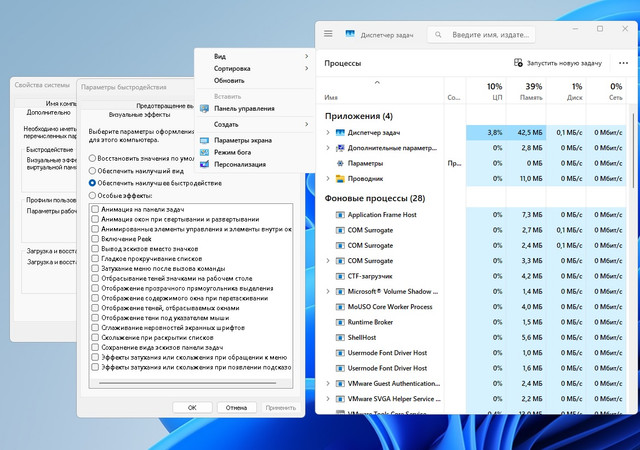Click the VMware SVGA Helper Service icon

(340, 399)
